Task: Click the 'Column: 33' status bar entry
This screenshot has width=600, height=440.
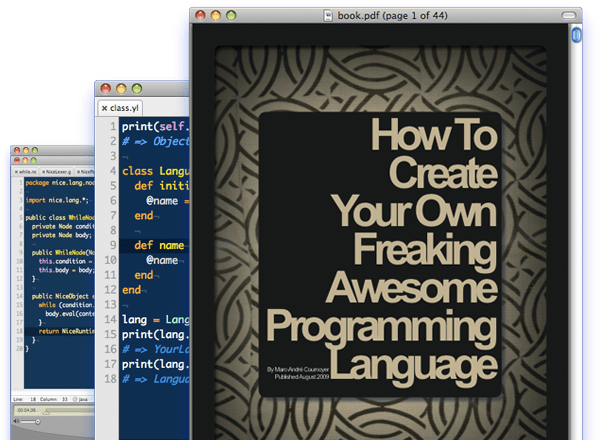Action: click(x=54, y=399)
